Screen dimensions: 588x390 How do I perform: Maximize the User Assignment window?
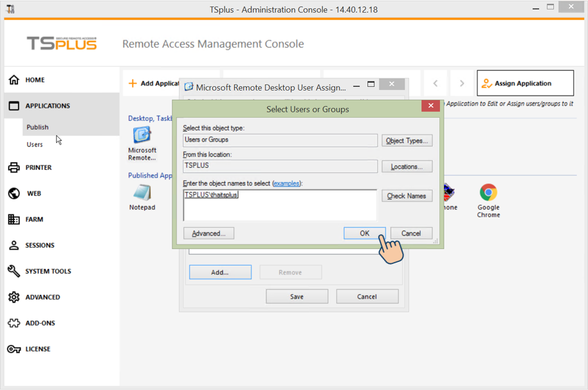pos(371,84)
